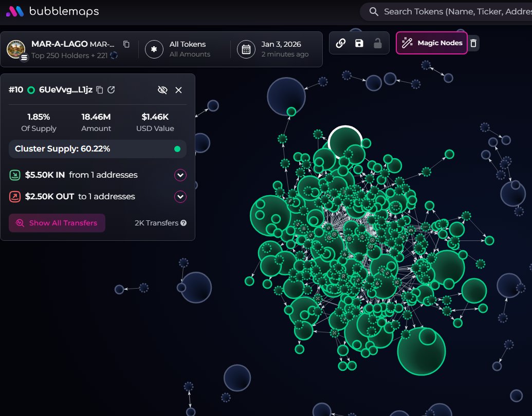Open the 2K Transfers help icon
This screenshot has height=416, width=532.
coord(184,223)
